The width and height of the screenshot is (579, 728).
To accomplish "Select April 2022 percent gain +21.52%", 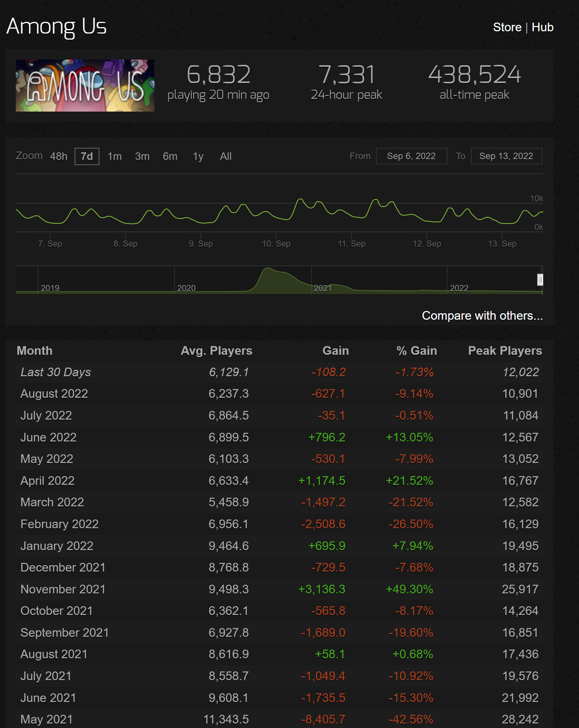I will point(409,481).
